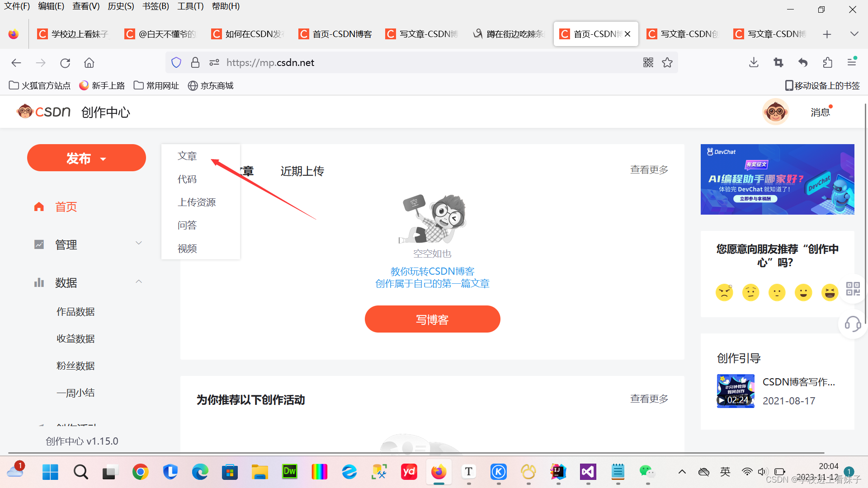Open the list-all-tabs dropdown arrow

(x=854, y=34)
